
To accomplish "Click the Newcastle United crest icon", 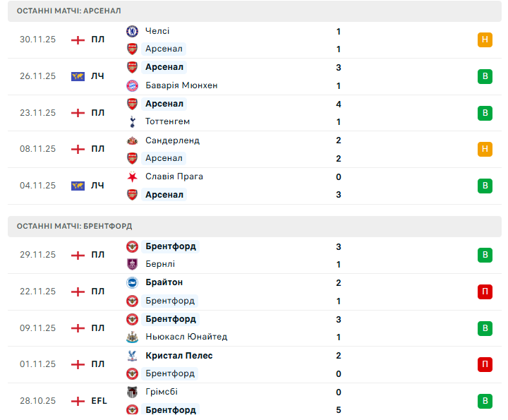I will click(132, 337).
